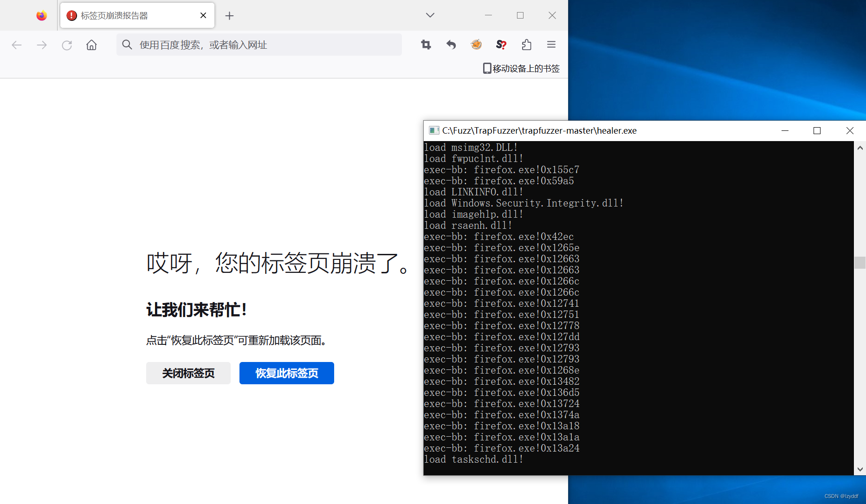Minimize the healer.exe console window
Screen dimensions: 866x504
785,131
